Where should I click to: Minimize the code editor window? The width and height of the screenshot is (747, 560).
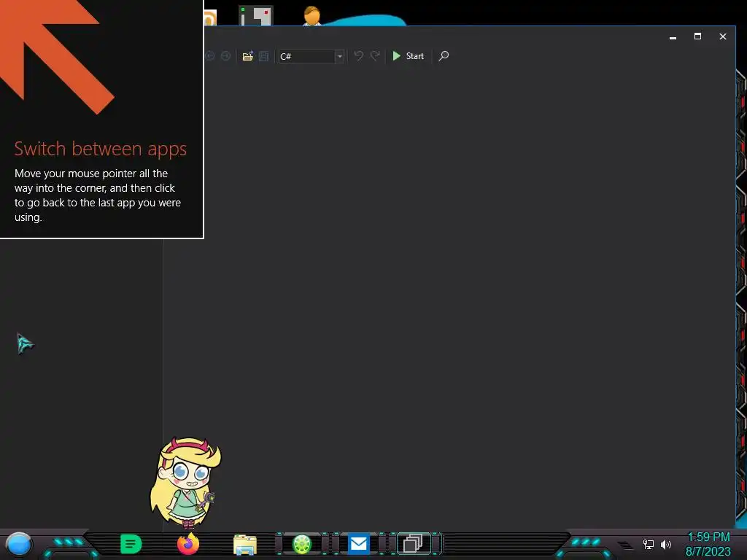673,37
